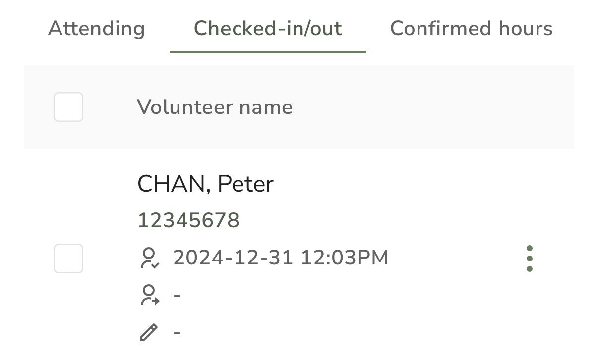
Task: Click the check-in time 2024-12-31 12:03PM
Action: (x=281, y=258)
